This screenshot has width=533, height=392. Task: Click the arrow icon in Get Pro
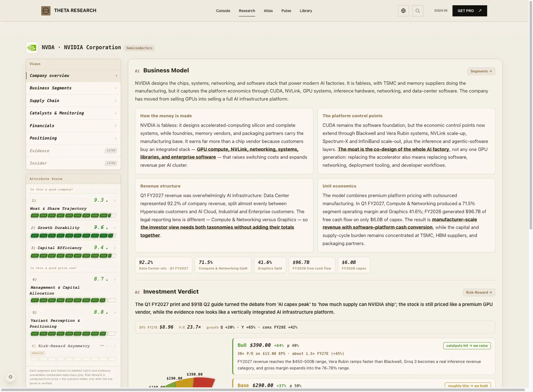coord(480,11)
